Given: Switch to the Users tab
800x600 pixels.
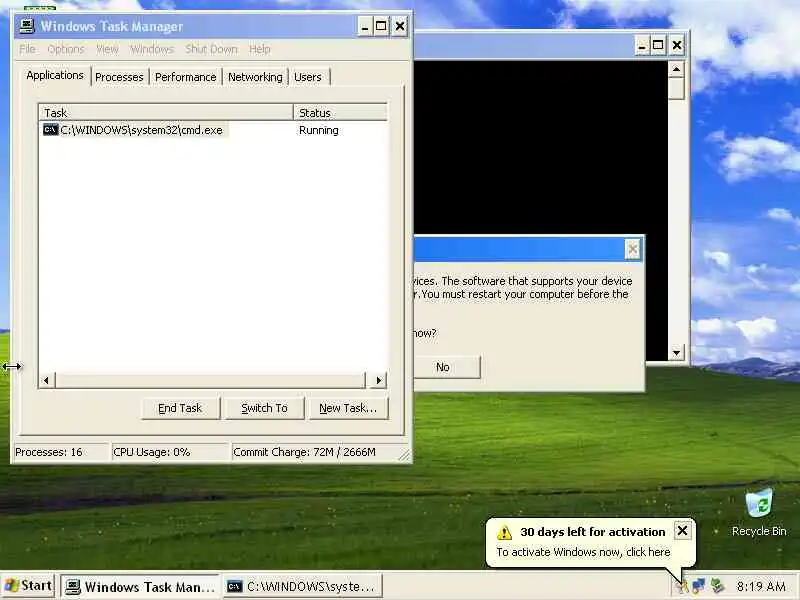Looking at the screenshot, I should pos(308,77).
